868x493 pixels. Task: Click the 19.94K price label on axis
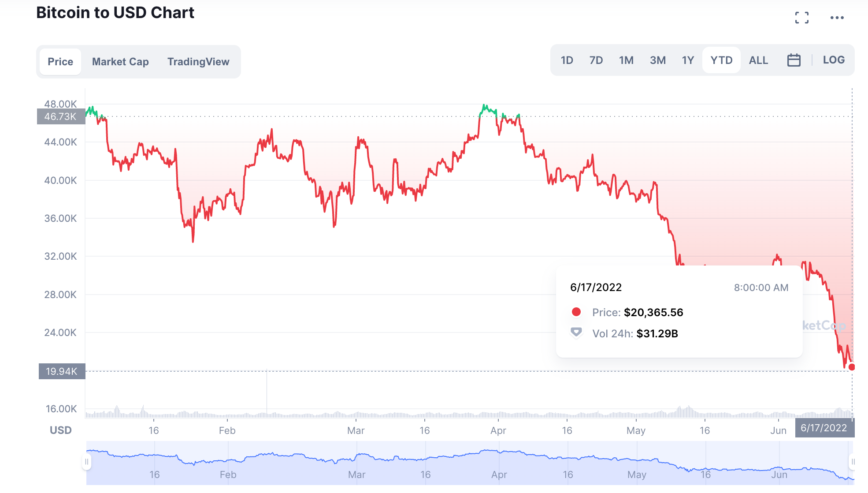62,371
